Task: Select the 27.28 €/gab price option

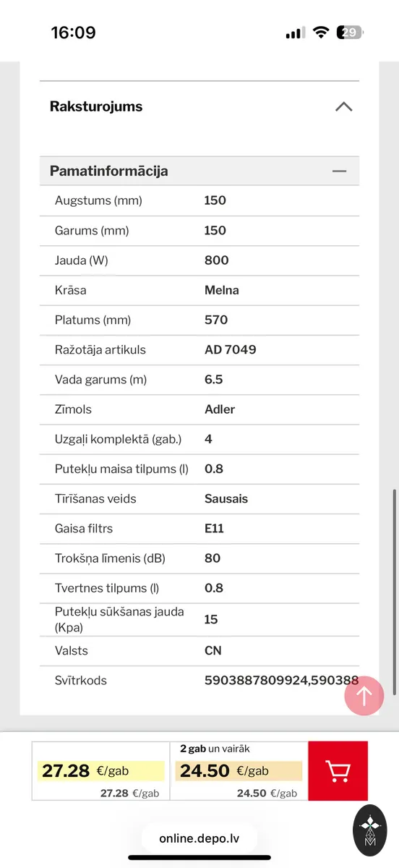Action: tap(100, 771)
